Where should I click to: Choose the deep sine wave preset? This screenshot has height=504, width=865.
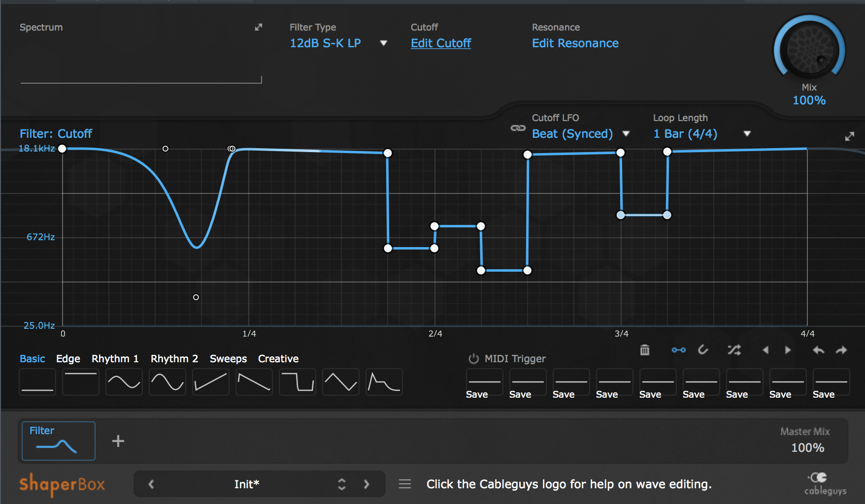click(167, 382)
